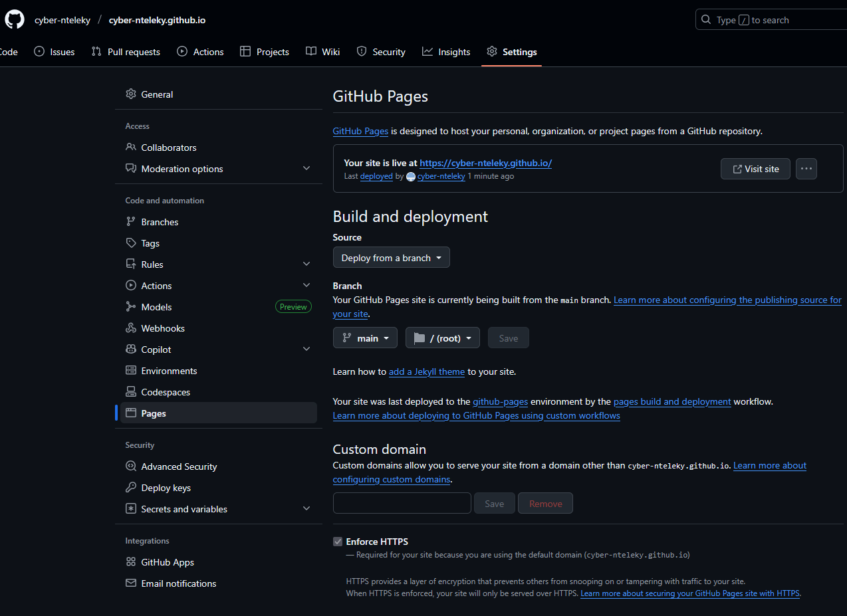Click the Collaborators people icon
Screen dimensions: 847x616
coord(131,148)
